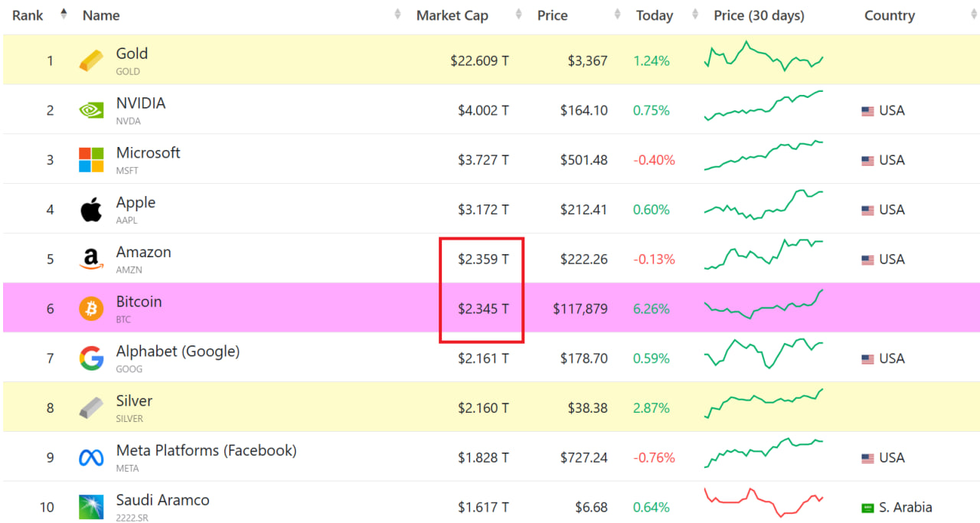The image size is (980, 523).
Task: Click the Gold bar icon
Action: tap(91, 60)
